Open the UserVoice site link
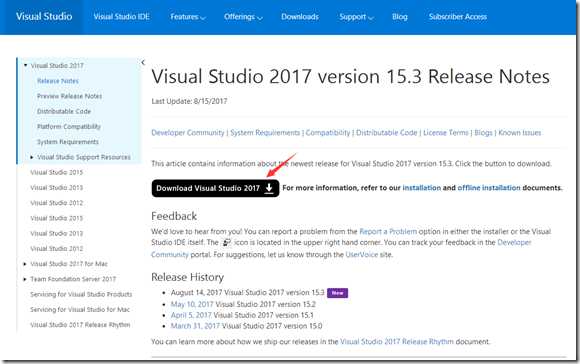The width and height of the screenshot is (580, 364). point(362,255)
